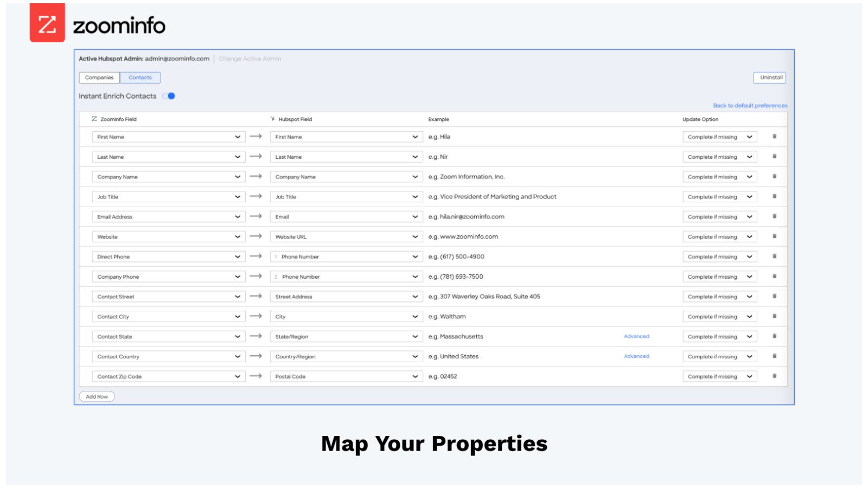
Task: Open the First Name ZoomInfo field dropdown
Action: tap(169, 137)
